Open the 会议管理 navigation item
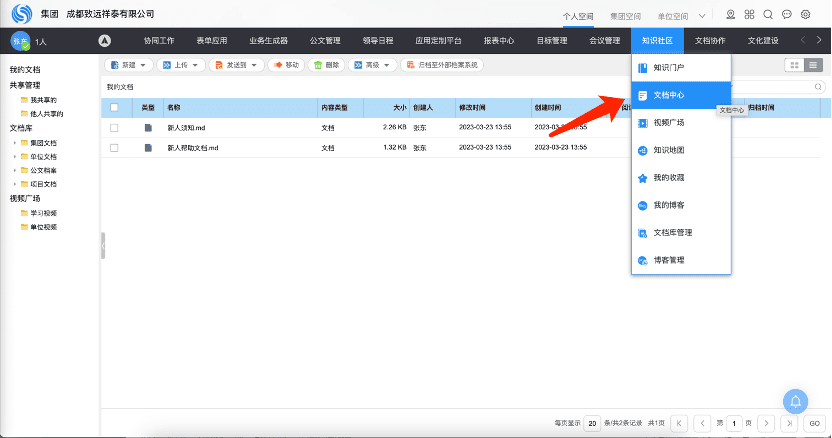Image resolution: width=832 pixels, height=438 pixels. click(605, 41)
